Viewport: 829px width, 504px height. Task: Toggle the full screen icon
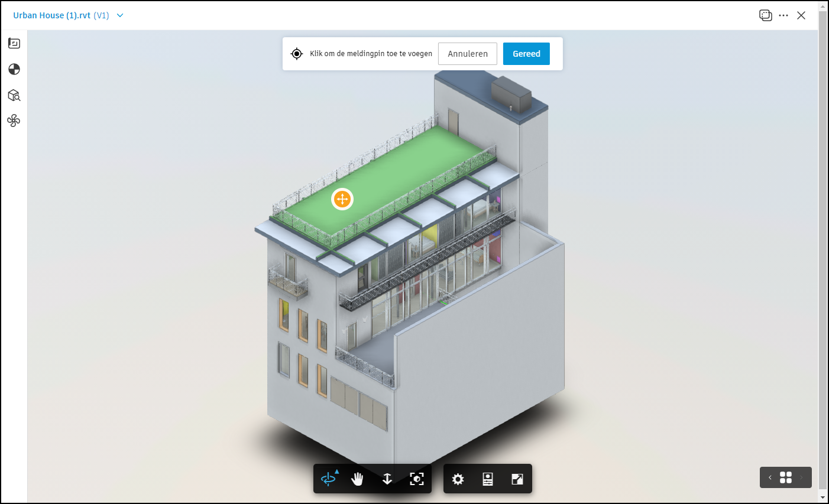click(517, 479)
